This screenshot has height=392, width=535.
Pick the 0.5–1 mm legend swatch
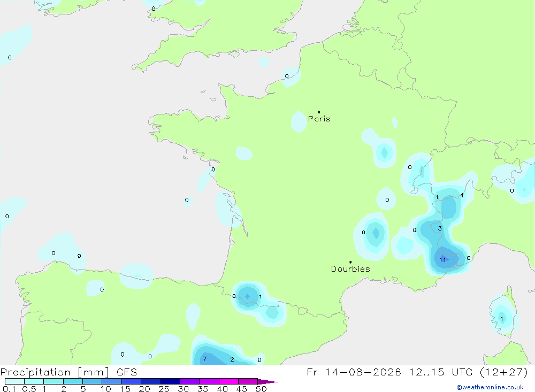(x=34, y=381)
